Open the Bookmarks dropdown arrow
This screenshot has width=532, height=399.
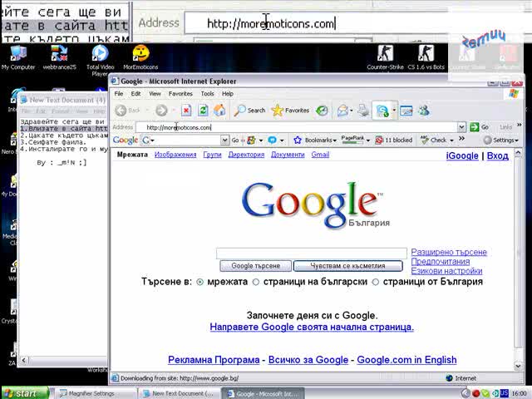(334, 140)
